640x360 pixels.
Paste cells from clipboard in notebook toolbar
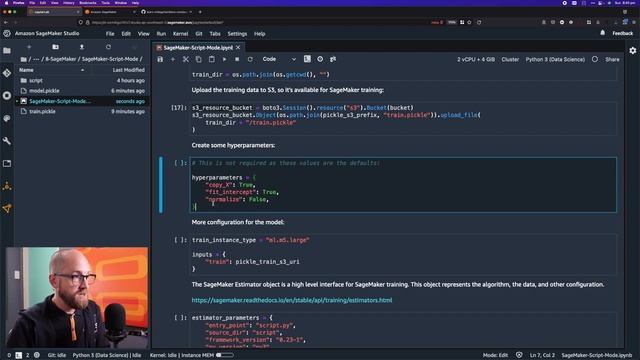pyautogui.click(x=211, y=59)
